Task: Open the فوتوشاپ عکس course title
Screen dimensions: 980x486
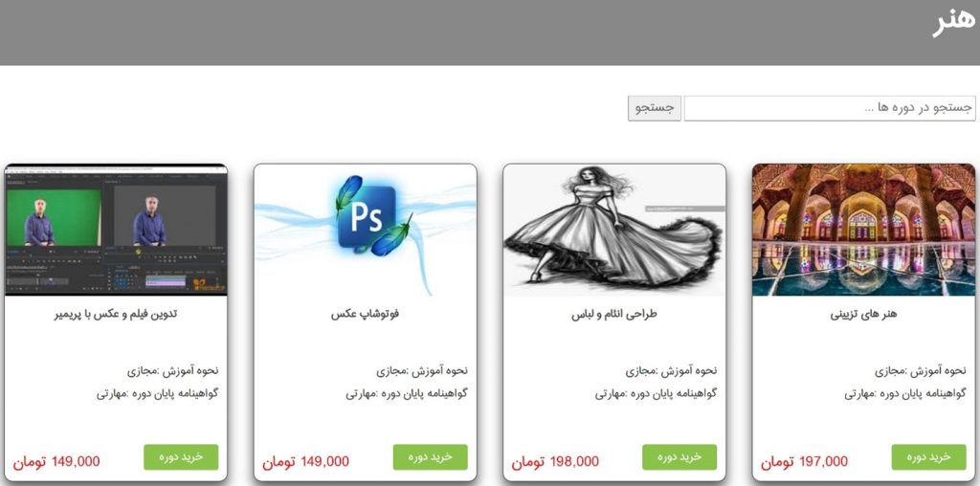Action: 365,314
